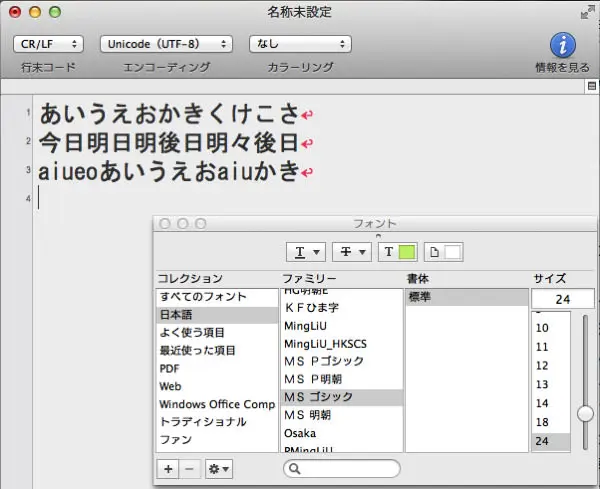Viewport: 600px width, 489px height.
Task: Choose the ＭＳ Ｐ明朝 font family
Action: pyautogui.click(x=341, y=379)
